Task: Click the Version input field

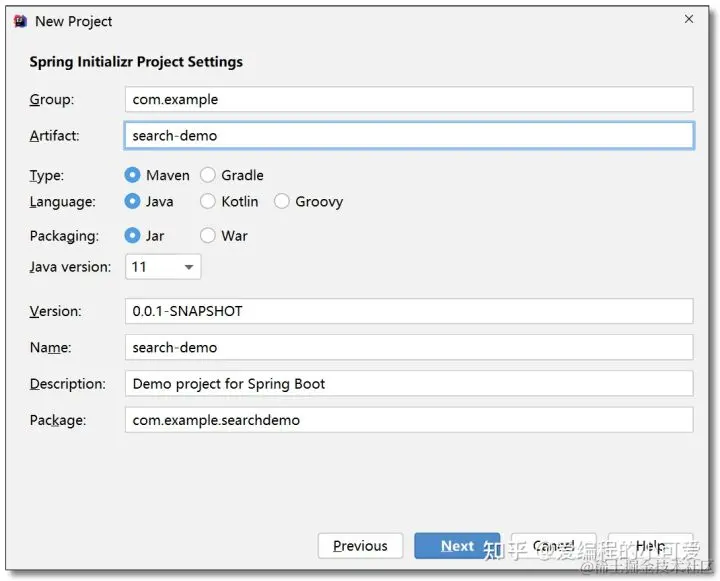Action: click(x=409, y=311)
